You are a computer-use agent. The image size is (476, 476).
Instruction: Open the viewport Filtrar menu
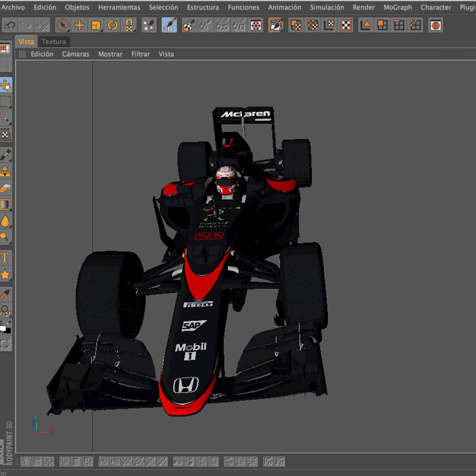pyautogui.click(x=141, y=54)
